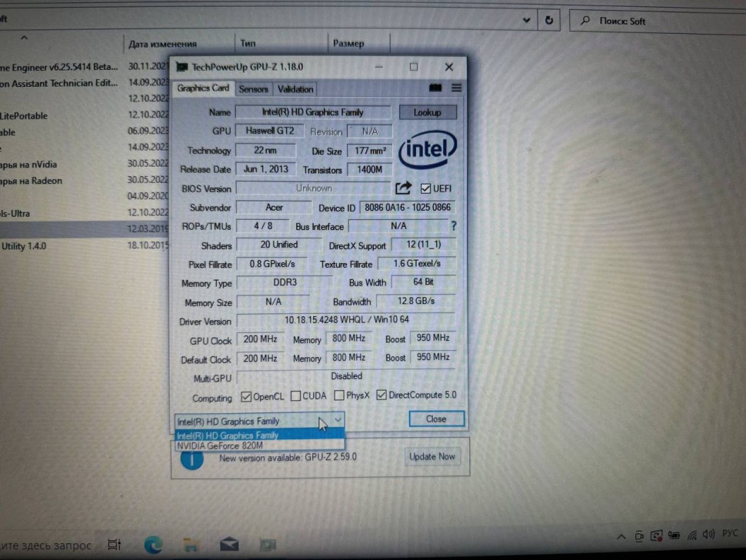Click the Bus Interface question mark
The image size is (746, 560).
tap(454, 226)
